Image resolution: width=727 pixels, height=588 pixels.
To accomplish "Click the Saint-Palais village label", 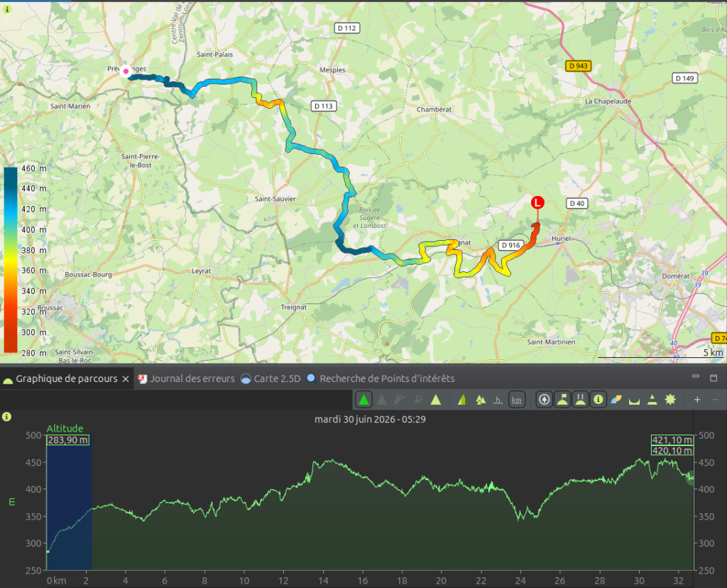I will pos(214,54).
